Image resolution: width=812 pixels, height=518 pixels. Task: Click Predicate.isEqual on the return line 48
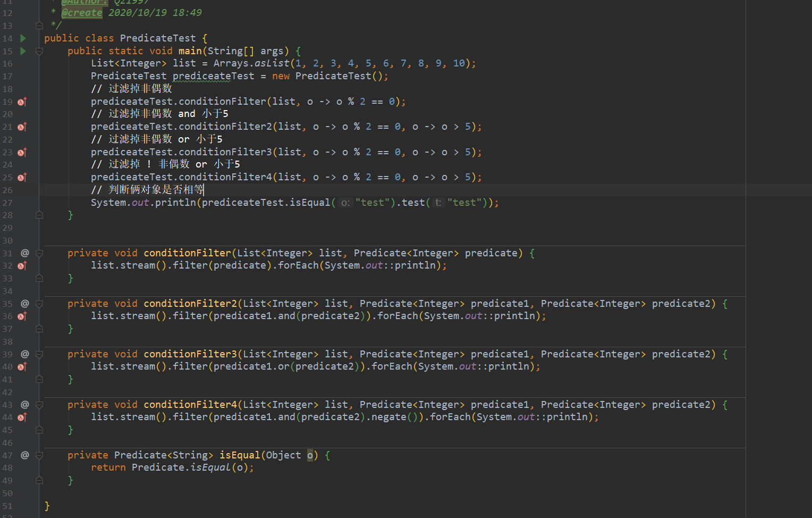[181, 467]
